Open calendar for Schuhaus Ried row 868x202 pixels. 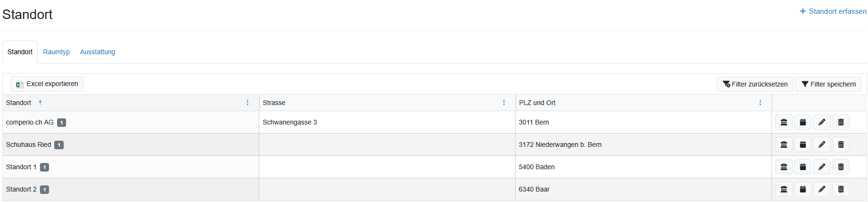tap(803, 144)
